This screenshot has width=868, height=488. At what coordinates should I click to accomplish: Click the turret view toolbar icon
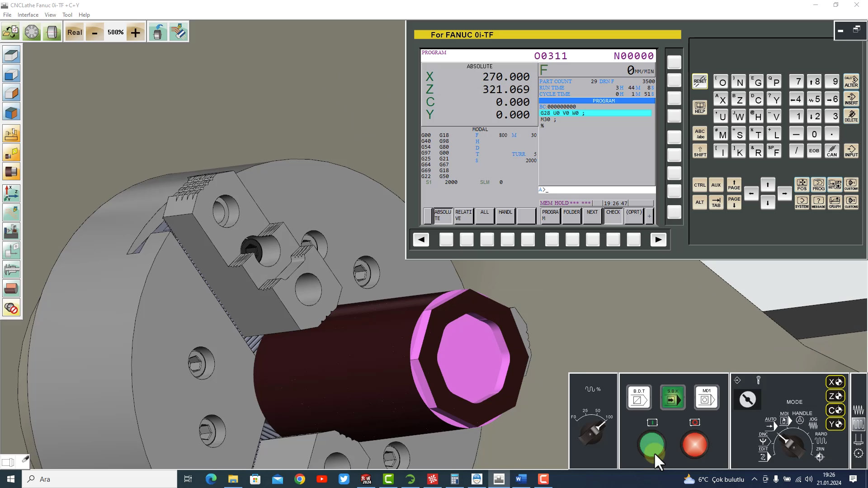click(32, 32)
